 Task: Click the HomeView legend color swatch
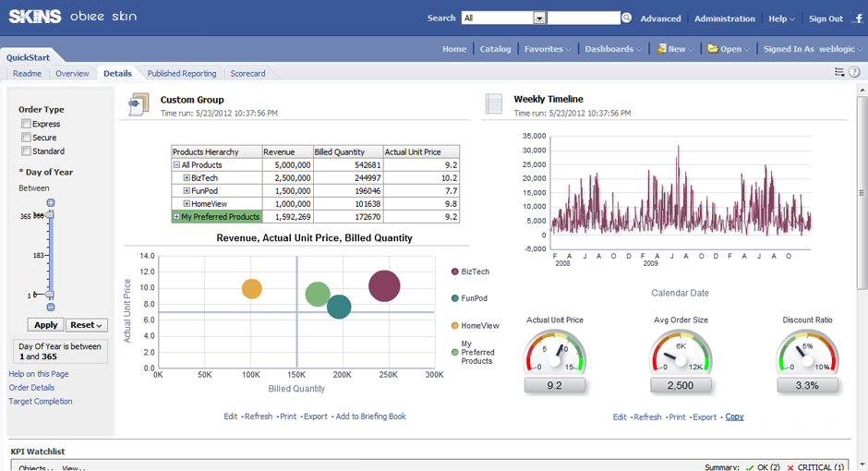(455, 325)
